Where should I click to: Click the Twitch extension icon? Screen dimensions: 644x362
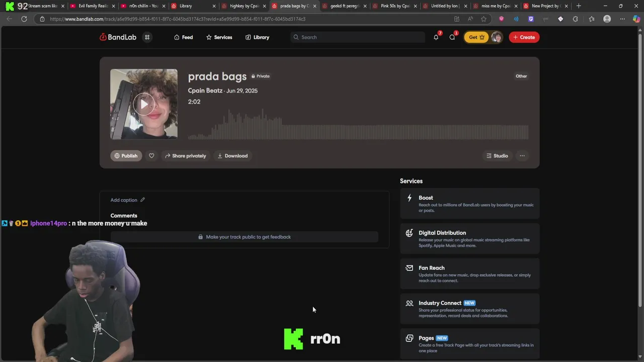click(x=531, y=19)
